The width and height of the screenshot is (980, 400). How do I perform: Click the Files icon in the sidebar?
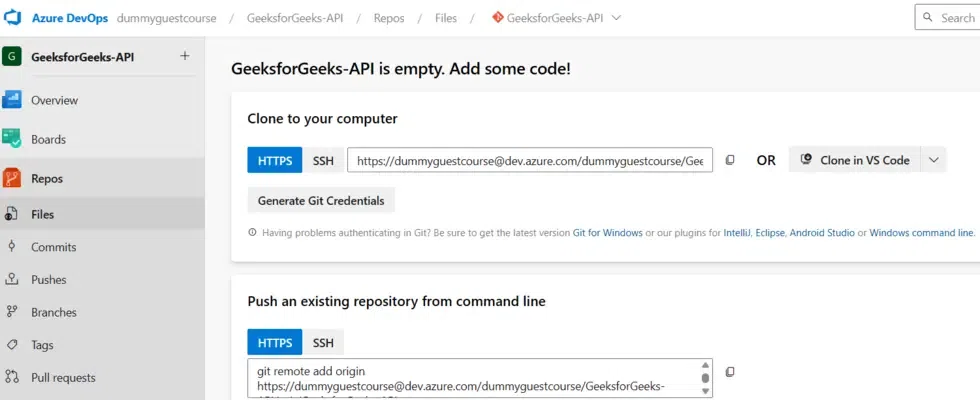tap(11, 214)
